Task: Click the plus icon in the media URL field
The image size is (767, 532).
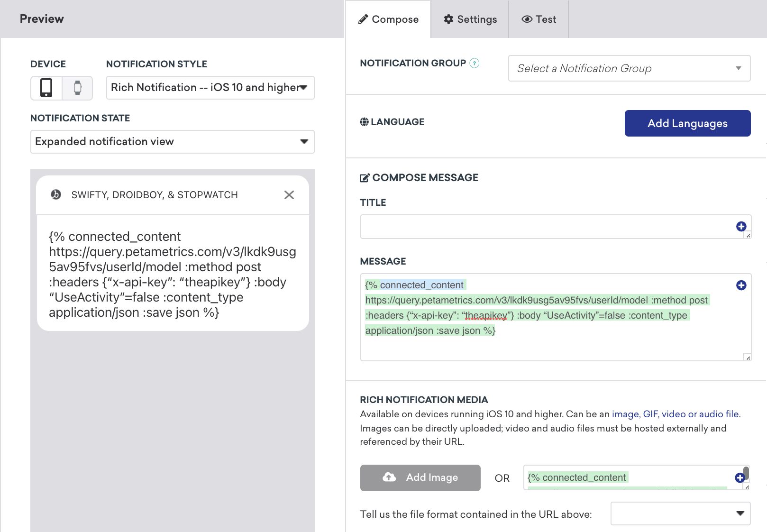Action: coord(739,477)
